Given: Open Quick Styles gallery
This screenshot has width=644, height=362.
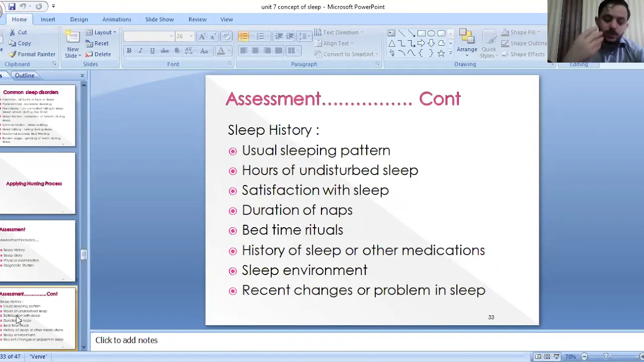Looking at the screenshot, I should coord(489,44).
